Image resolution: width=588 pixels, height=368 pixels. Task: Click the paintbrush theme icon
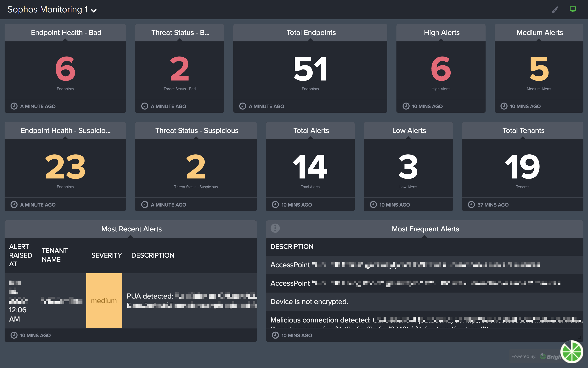click(x=555, y=9)
